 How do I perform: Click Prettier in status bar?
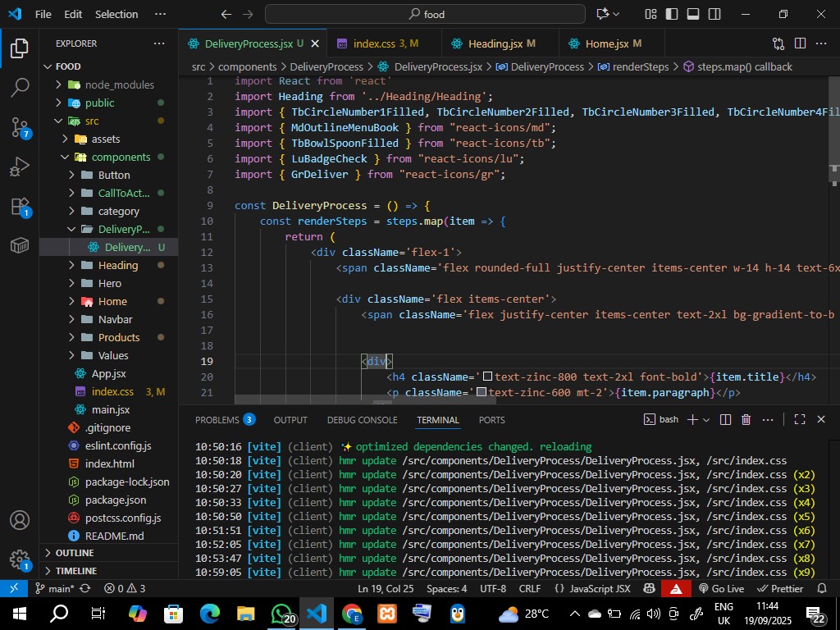pyautogui.click(x=780, y=589)
